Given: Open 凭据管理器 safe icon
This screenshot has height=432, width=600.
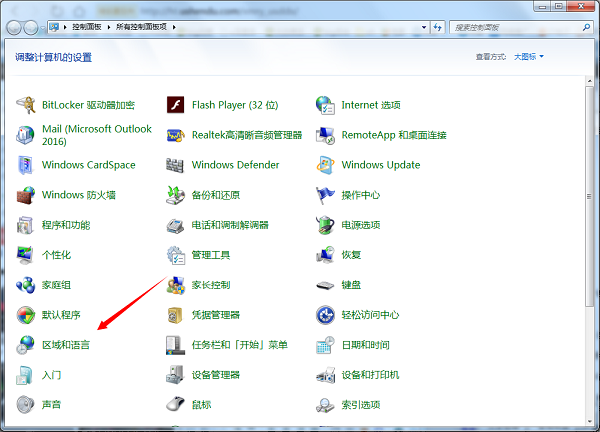Looking at the screenshot, I should click(x=176, y=315).
